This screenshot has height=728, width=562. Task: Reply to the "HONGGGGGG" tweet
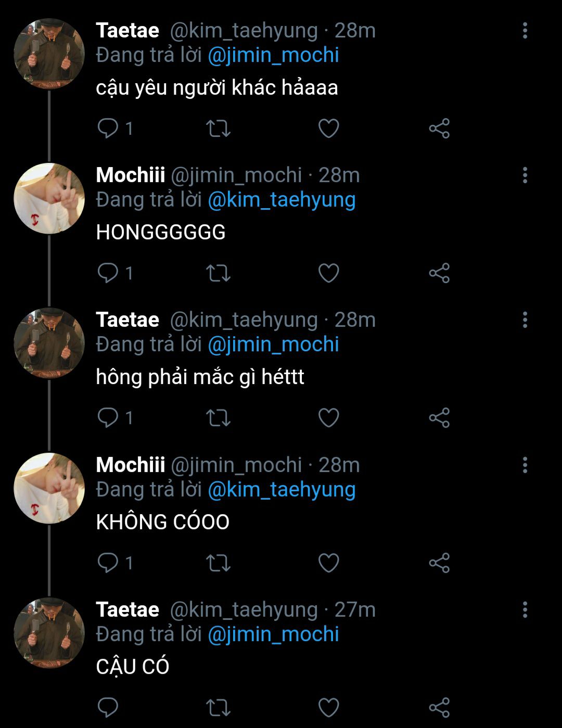pos(108,273)
